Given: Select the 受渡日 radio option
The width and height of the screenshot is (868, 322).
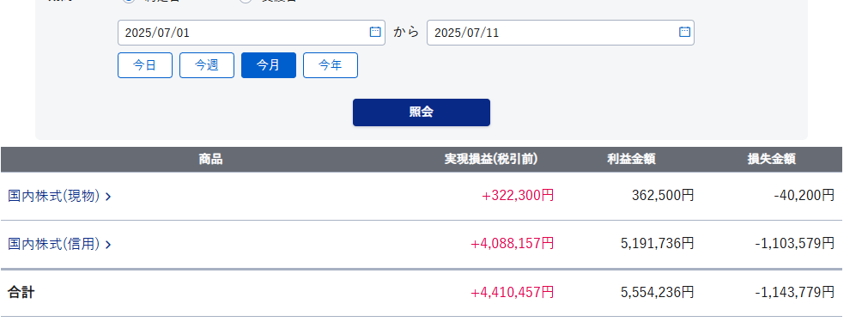Looking at the screenshot, I should 246,1.
